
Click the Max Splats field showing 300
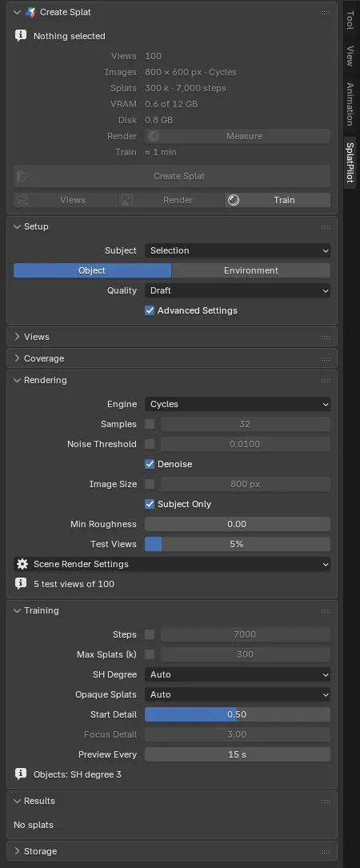tap(246, 654)
